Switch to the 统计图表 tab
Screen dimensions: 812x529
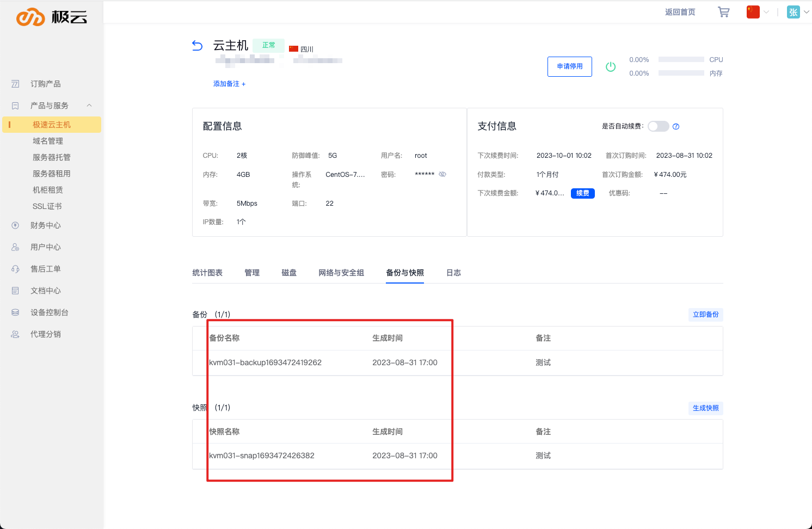pos(207,273)
